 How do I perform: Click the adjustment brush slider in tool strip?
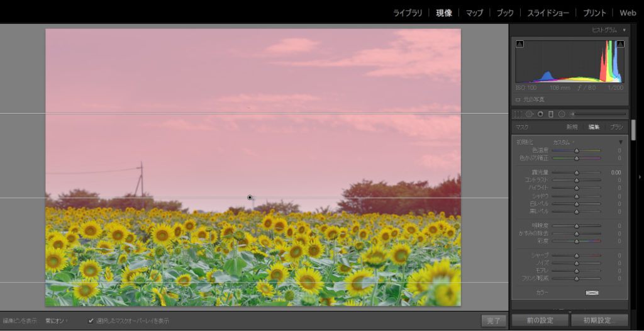tap(598, 114)
